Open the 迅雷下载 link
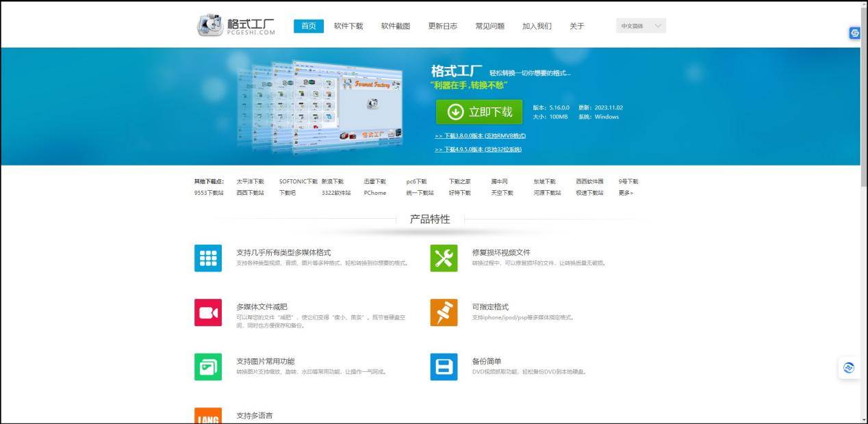Viewport: 868px width, 424px height. coord(375,181)
